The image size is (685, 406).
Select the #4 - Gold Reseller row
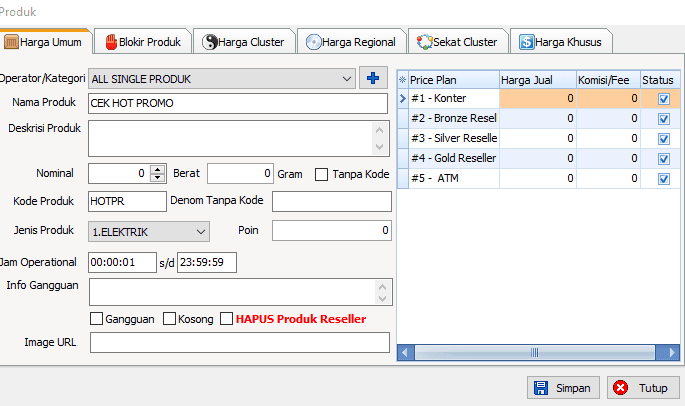click(453, 158)
